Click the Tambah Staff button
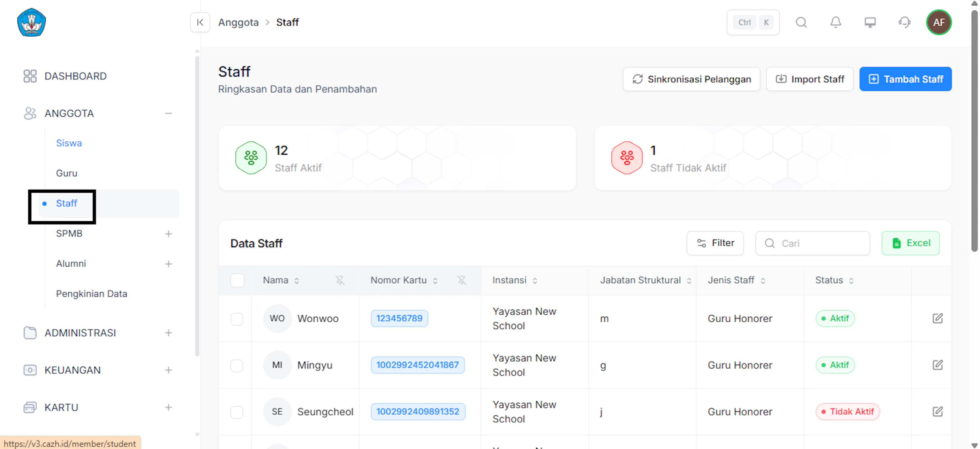Viewport: 980px width, 449px height. pos(905,79)
